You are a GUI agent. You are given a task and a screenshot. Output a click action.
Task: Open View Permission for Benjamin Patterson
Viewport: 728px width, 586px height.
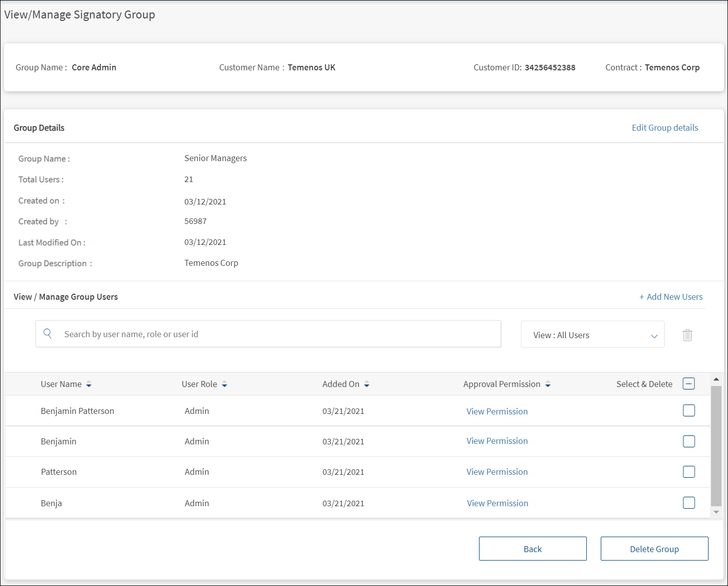(x=497, y=411)
